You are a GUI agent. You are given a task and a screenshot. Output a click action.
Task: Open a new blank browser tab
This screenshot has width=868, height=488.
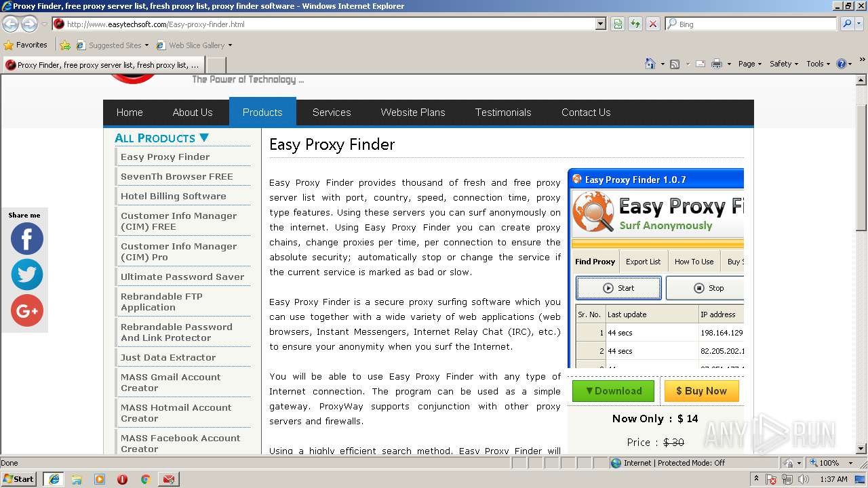(216, 65)
